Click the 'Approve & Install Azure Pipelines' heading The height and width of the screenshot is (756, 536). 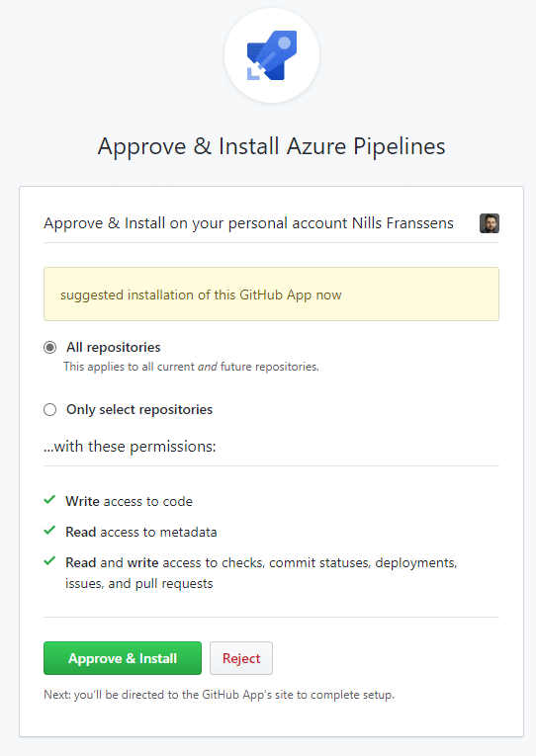[x=272, y=146]
